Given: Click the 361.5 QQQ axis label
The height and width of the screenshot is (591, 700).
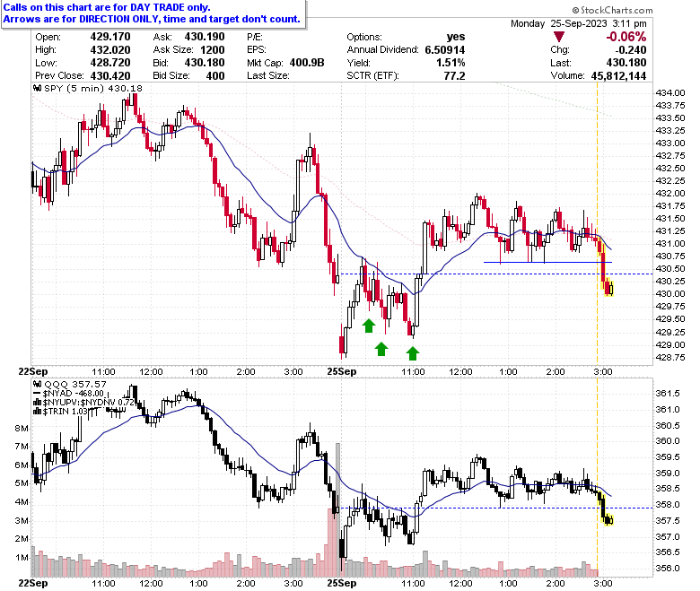Looking at the screenshot, I should (668, 394).
